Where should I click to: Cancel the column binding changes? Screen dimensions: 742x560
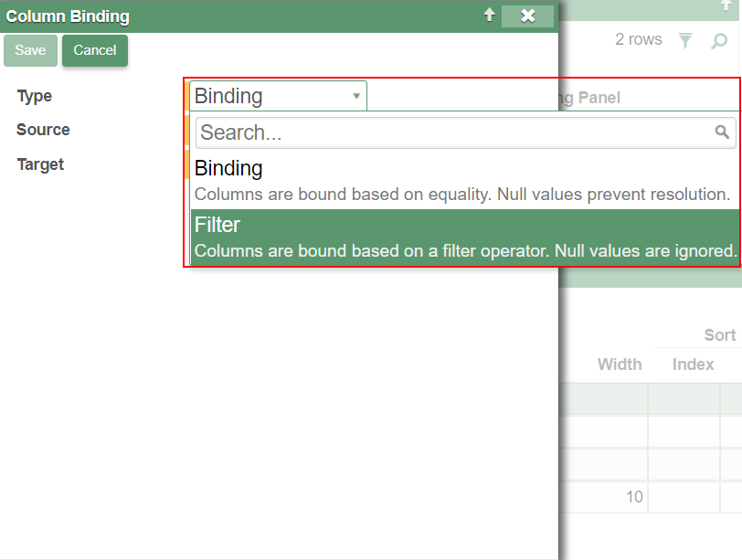[95, 50]
